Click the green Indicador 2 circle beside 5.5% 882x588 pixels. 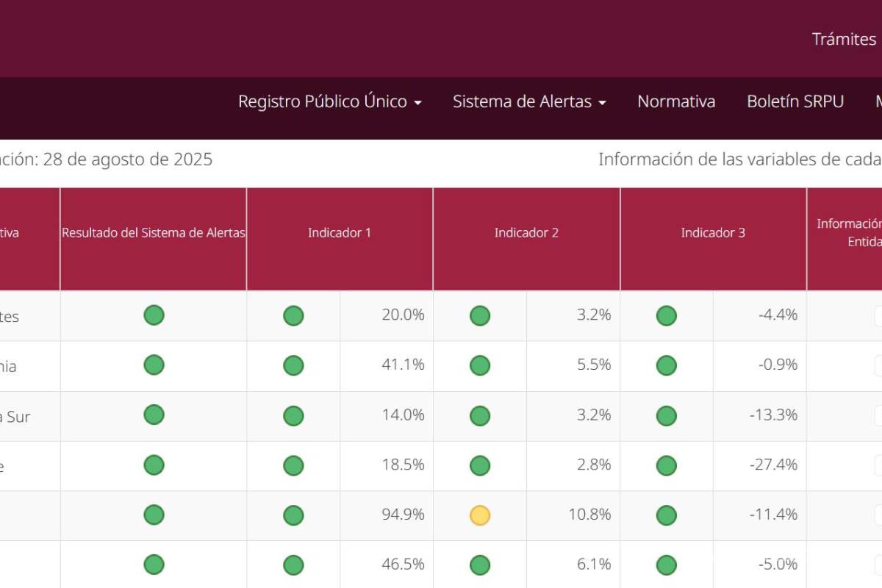(480, 365)
